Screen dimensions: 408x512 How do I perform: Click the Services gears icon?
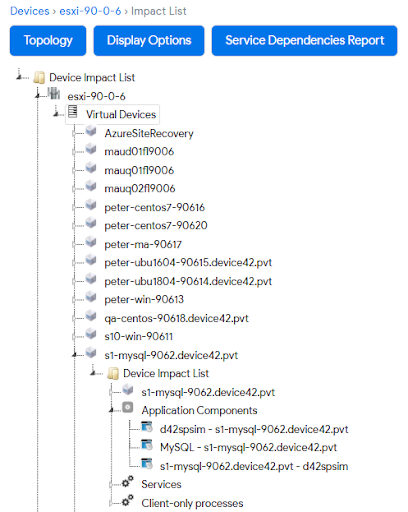[127, 481]
